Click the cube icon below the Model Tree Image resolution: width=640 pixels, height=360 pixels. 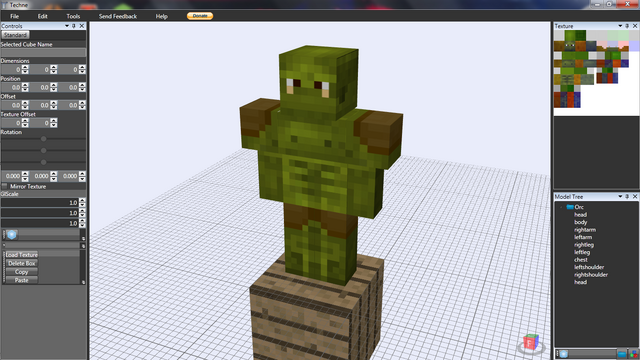(564, 354)
